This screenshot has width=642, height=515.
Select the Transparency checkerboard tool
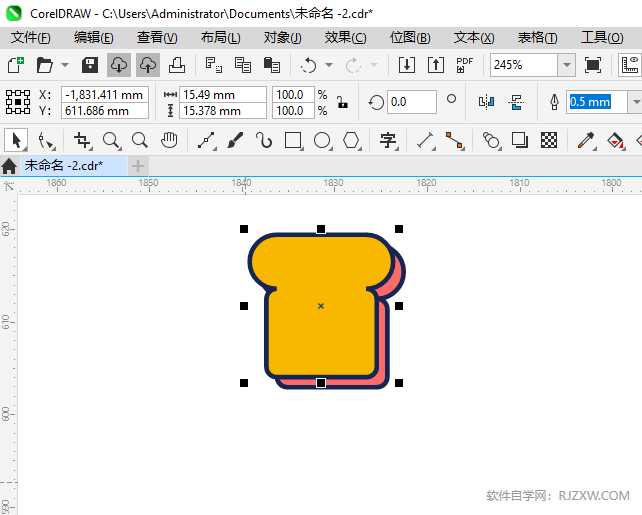click(x=549, y=140)
